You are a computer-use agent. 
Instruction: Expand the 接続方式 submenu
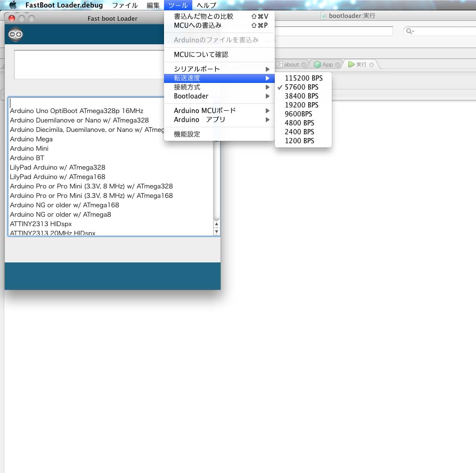(219, 87)
